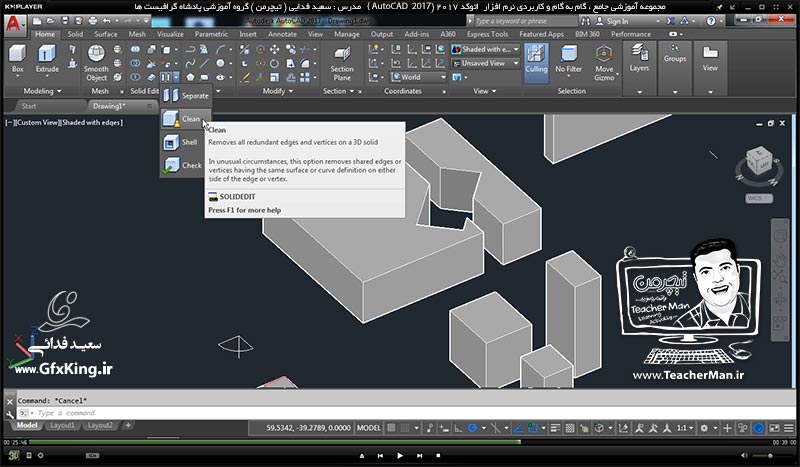Toggle transparency display in status bar

[x=570, y=428]
